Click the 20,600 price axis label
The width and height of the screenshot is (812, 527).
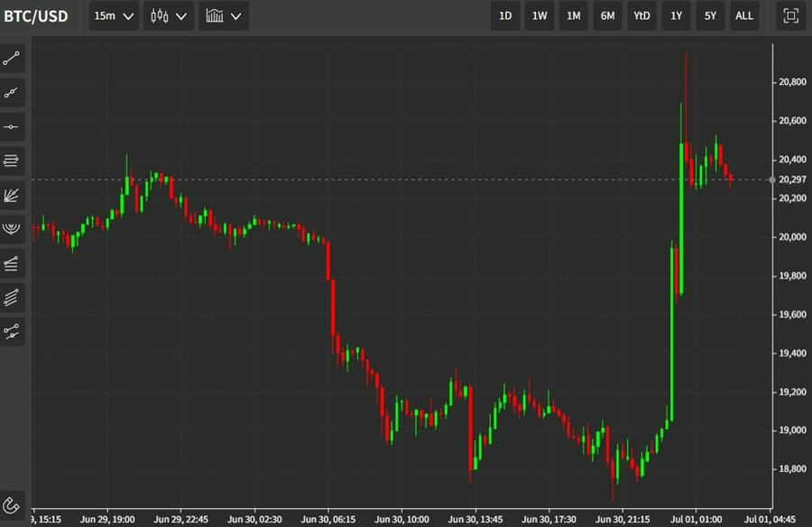[792, 121]
